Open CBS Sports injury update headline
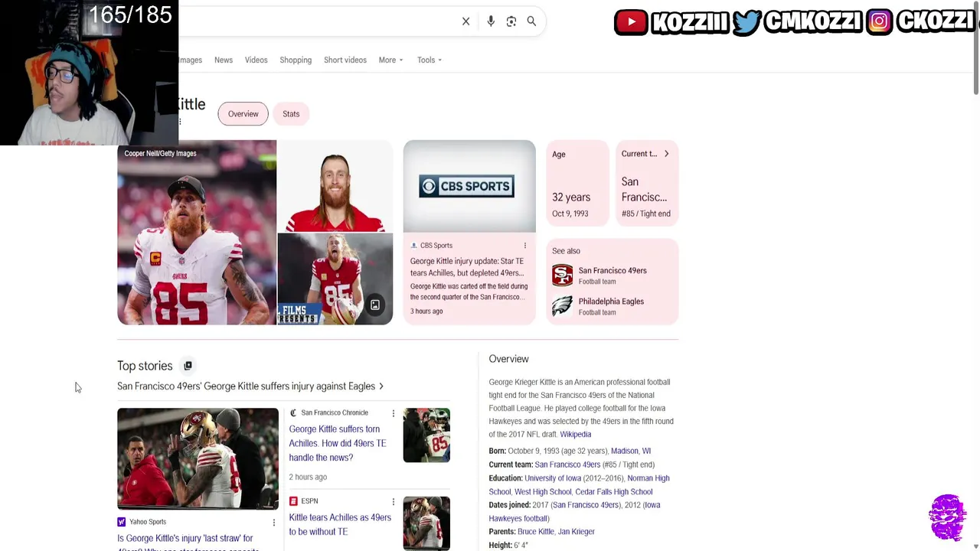This screenshot has width=980, height=551. point(467,267)
